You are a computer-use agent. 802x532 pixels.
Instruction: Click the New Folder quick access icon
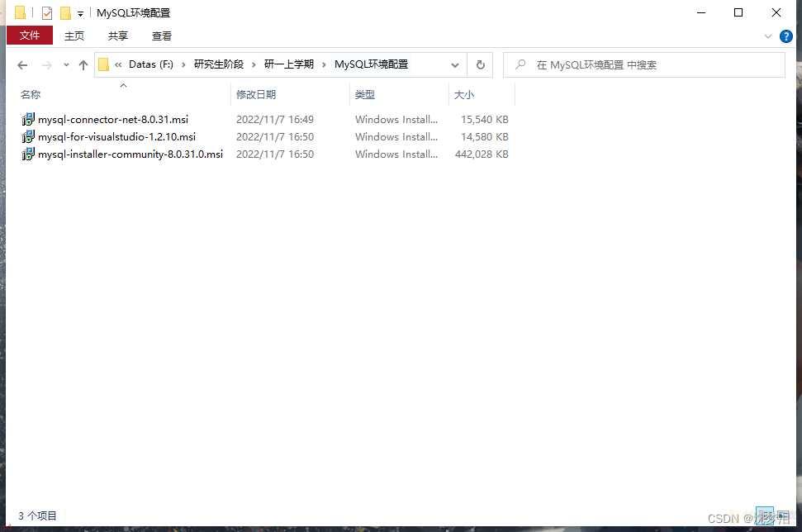65,12
